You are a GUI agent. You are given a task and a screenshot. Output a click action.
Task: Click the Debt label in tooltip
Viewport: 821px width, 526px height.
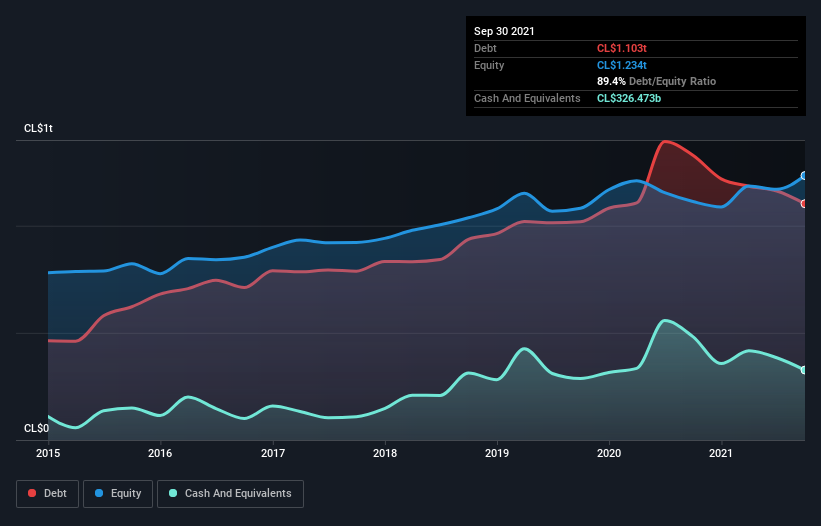[x=485, y=48]
